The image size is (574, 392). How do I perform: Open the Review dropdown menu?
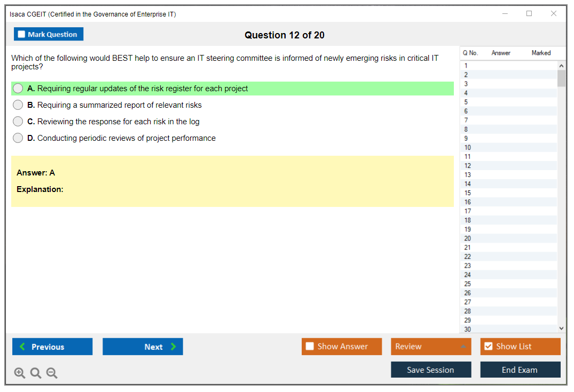pos(430,347)
